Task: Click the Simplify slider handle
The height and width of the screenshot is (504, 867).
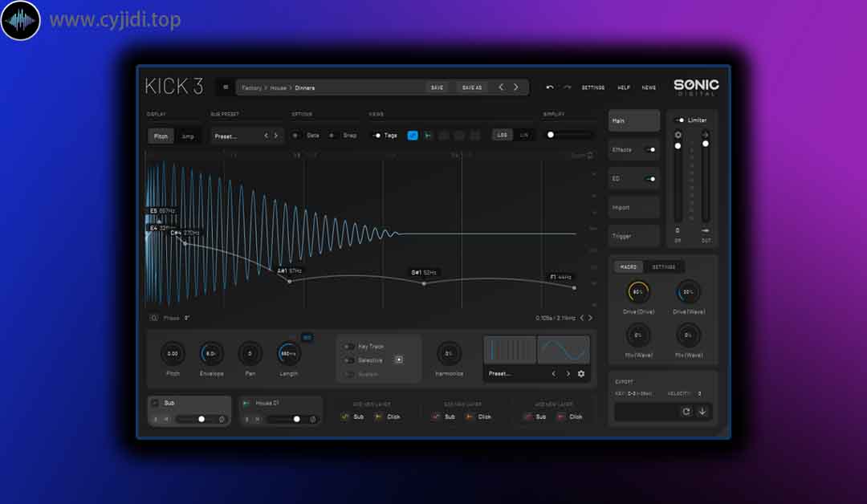Action: pos(551,135)
